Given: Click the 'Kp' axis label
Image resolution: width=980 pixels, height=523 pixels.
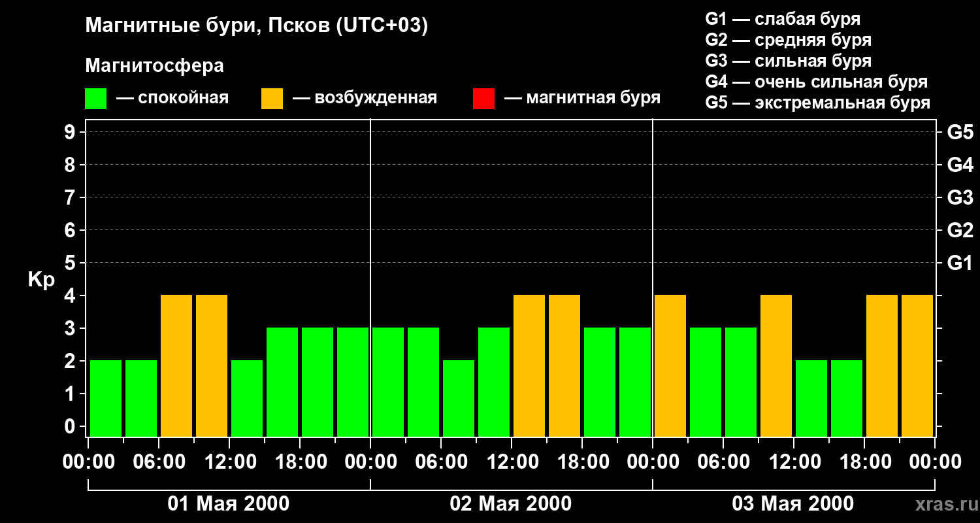Looking at the screenshot, I should [41, 280].
